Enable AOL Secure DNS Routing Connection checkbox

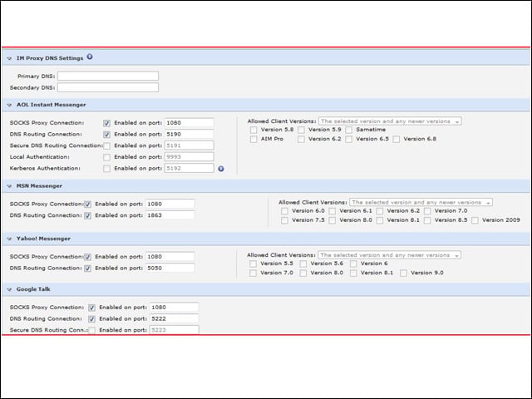coord(106,146)
